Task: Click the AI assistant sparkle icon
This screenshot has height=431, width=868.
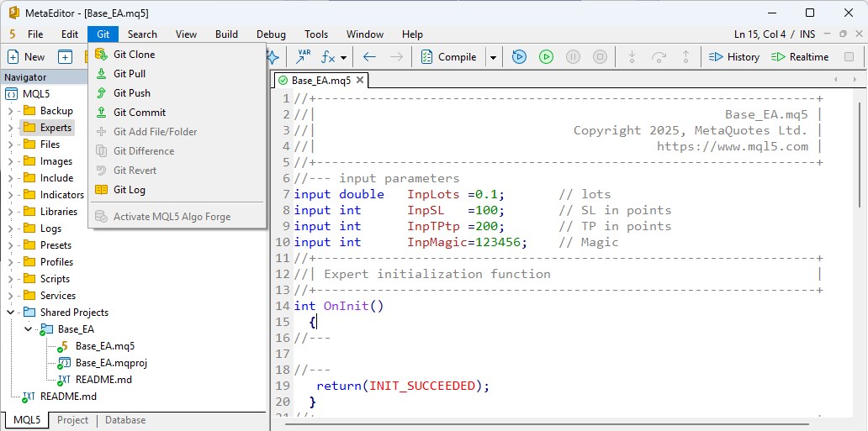Action: click(x=273, y=56)
